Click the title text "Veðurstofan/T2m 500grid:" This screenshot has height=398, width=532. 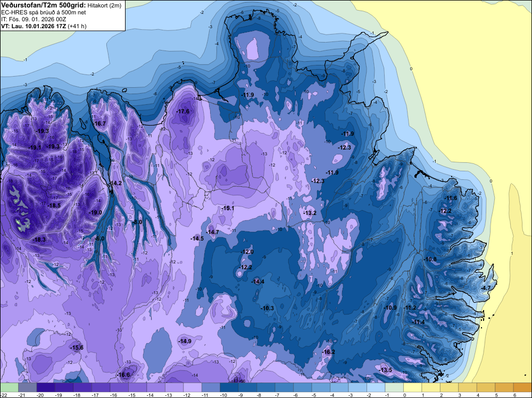coord(44,5)
